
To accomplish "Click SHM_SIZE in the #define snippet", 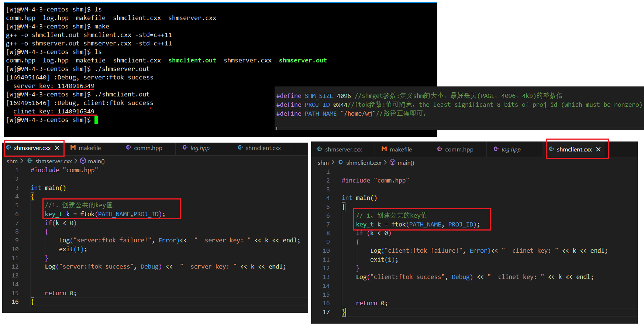I will tap(319, 96).
